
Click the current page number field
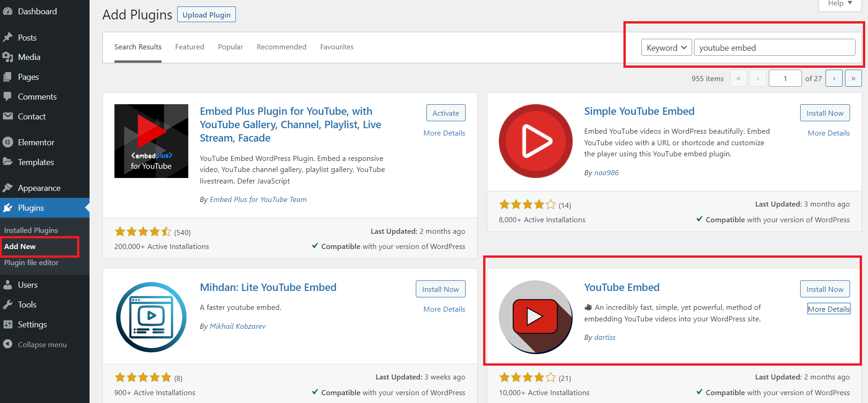[x=785, y=78]
